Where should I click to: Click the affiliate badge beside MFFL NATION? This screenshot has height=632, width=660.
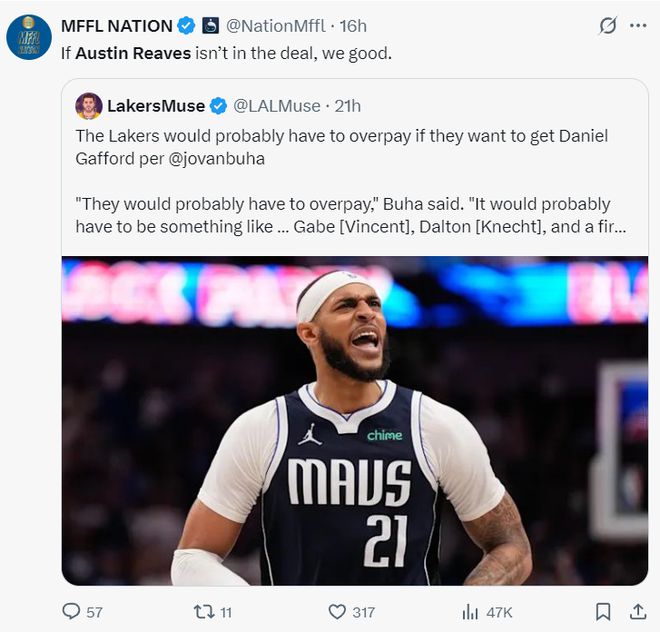click(211, 26)
